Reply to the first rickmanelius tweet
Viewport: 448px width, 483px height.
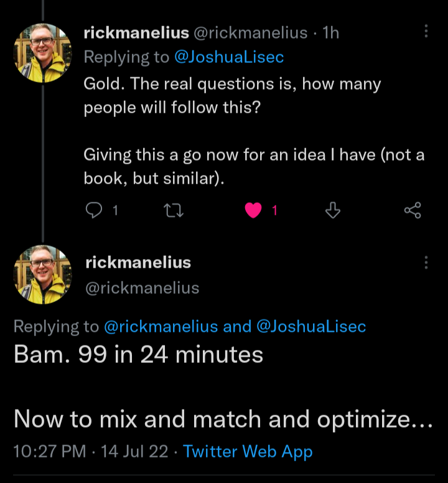pyautogui.click(x=93, y=211)
